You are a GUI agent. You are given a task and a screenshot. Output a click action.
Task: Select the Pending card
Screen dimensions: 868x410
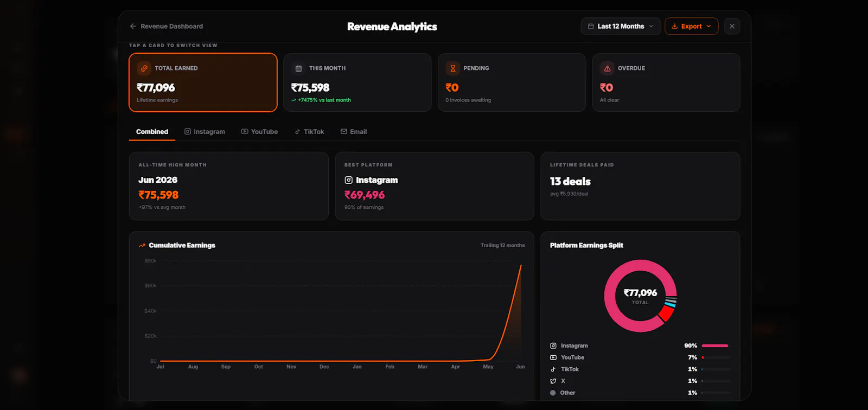click(x=512, y=82)
